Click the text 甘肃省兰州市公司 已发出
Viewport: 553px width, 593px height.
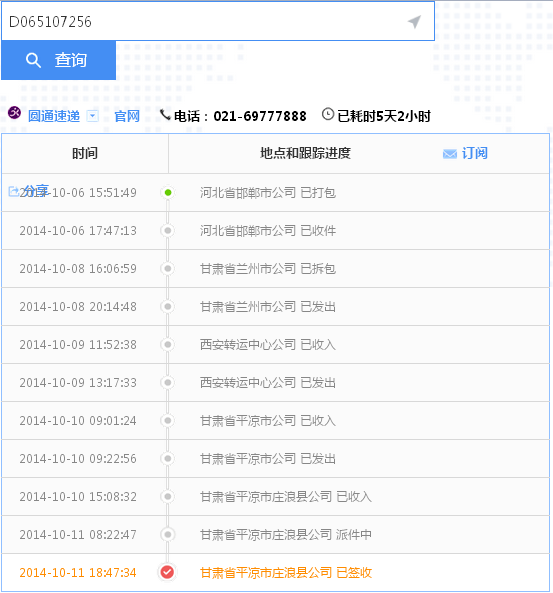(x=268, y=307)
